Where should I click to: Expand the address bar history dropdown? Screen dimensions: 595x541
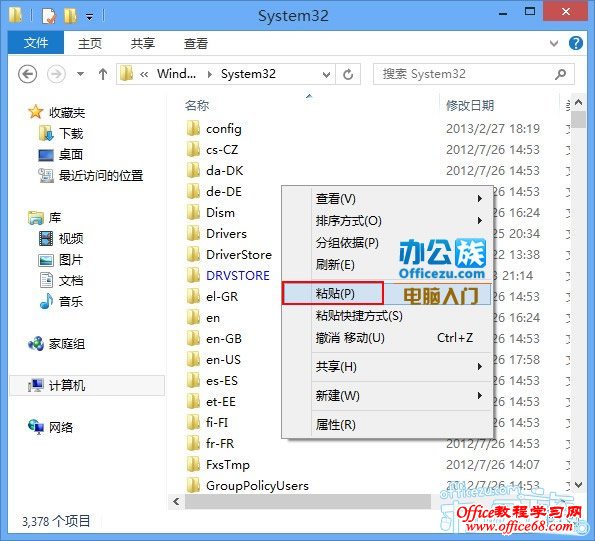pyautogui.click(x=326, y=75)
